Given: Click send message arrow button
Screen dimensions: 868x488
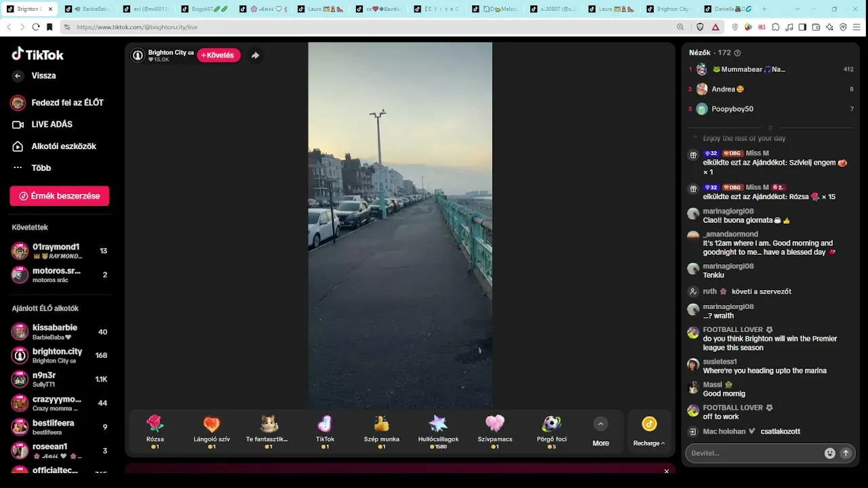Looking at the screenshot, I should [x=846, y=453].
